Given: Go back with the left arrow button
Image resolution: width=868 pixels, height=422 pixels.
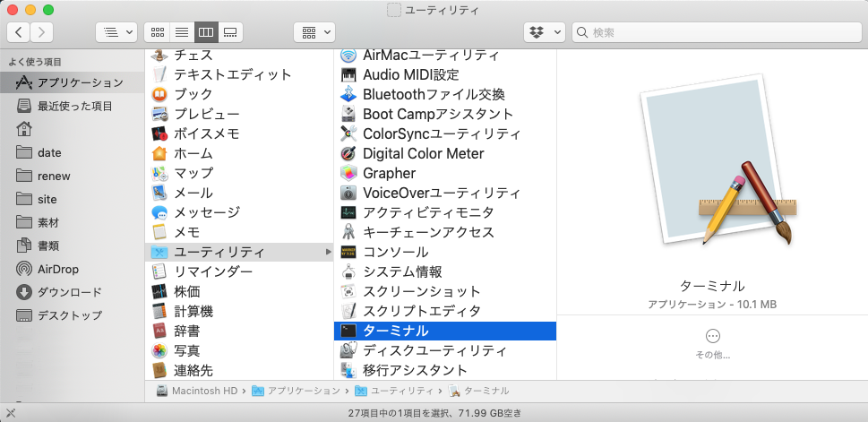Looking at the screenshot, I should click(19, 32).
